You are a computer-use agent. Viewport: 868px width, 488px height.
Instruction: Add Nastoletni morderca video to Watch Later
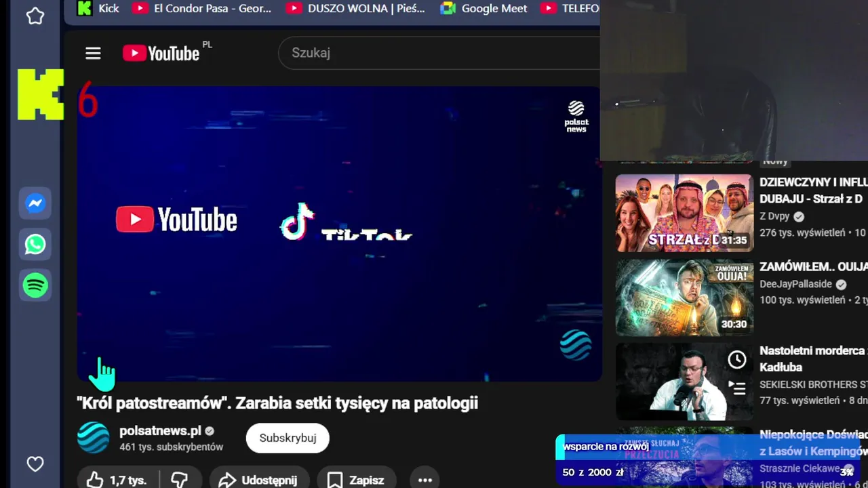pos(737,360)
